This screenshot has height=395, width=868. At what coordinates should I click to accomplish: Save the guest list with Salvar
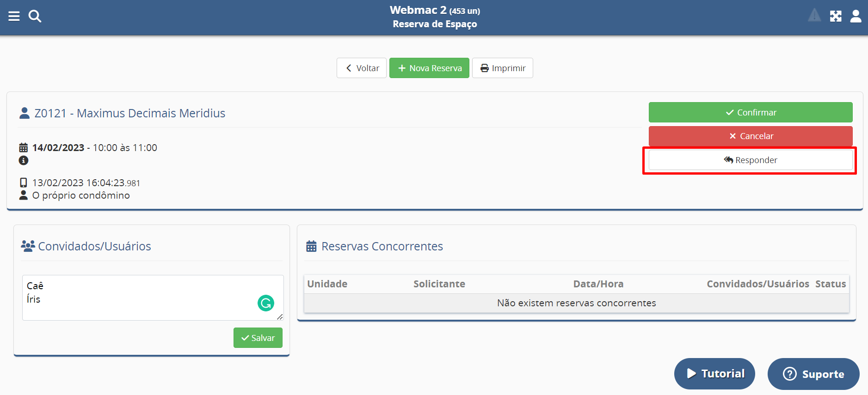pos(258,338)
